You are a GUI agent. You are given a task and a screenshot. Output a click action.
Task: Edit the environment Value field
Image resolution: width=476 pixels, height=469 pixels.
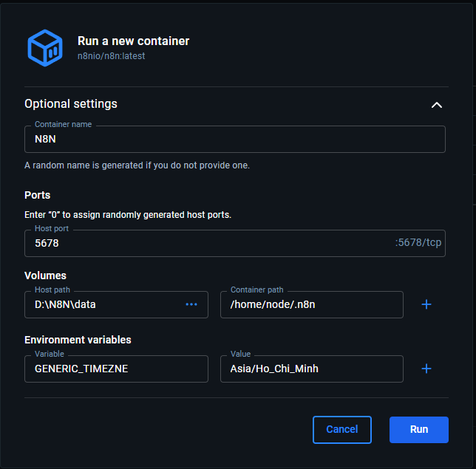coord(312,369)
